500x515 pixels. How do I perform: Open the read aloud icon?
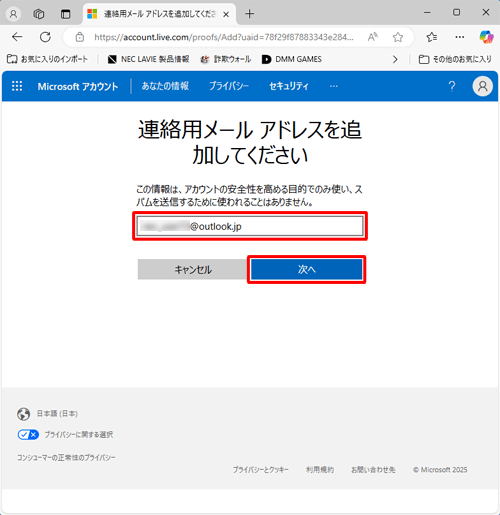pyautogui.click(x=373, y=37)
